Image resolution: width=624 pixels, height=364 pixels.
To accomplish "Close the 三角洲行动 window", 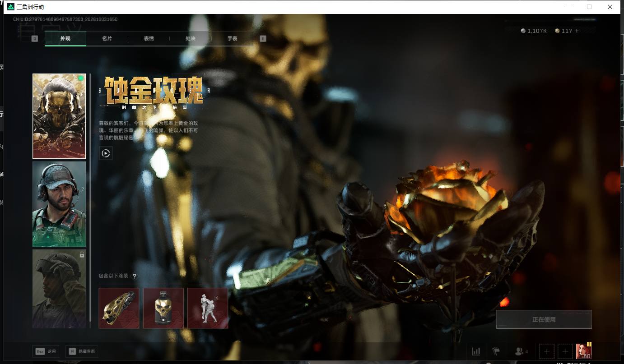I will 610,7.
